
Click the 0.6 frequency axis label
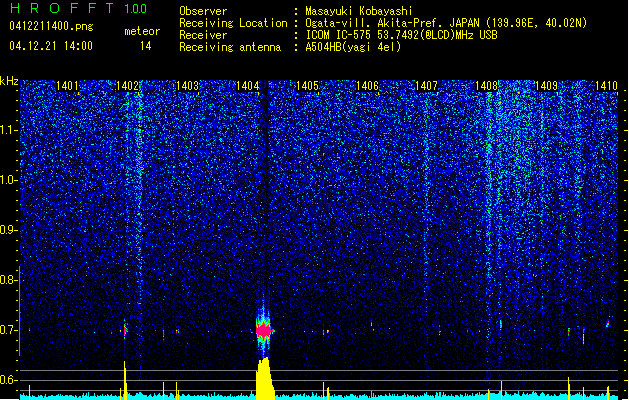9,380
